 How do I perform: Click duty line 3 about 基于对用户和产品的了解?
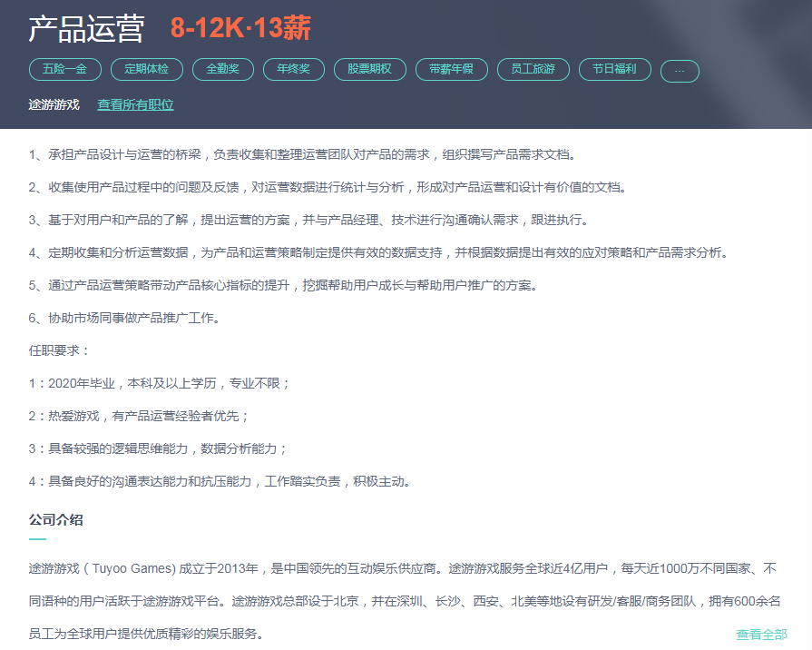[x=308, y=220]
